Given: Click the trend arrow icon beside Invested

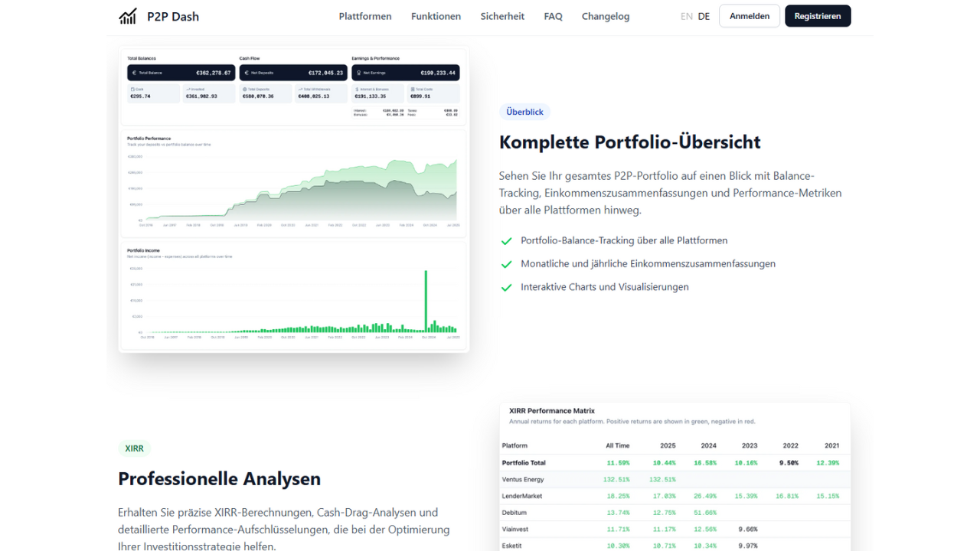Looking at the screenshot, I should [188, 89].
